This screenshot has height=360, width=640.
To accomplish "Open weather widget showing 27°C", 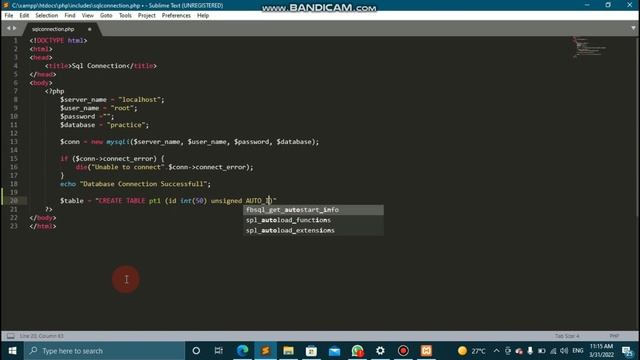I will [x=472, y=351].
